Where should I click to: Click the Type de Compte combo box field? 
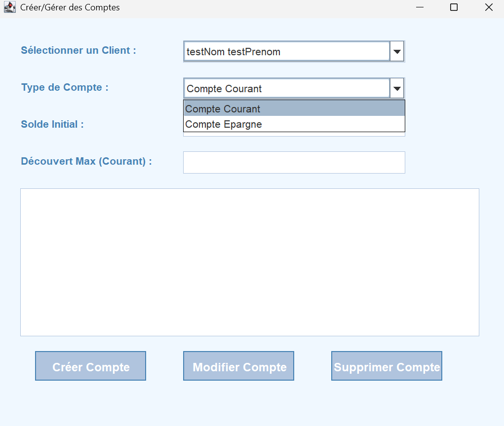(287, 89)
